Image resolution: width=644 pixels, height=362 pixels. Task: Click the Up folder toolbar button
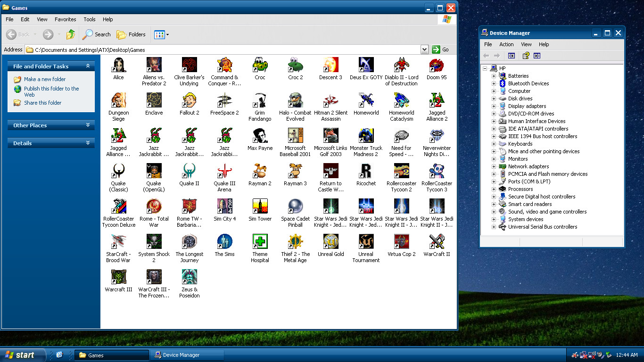point(71,34)
